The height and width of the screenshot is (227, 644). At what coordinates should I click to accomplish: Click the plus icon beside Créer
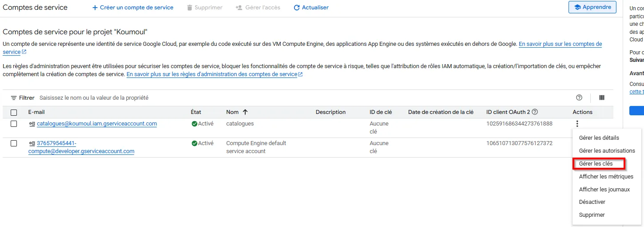[x=95, y=8]
